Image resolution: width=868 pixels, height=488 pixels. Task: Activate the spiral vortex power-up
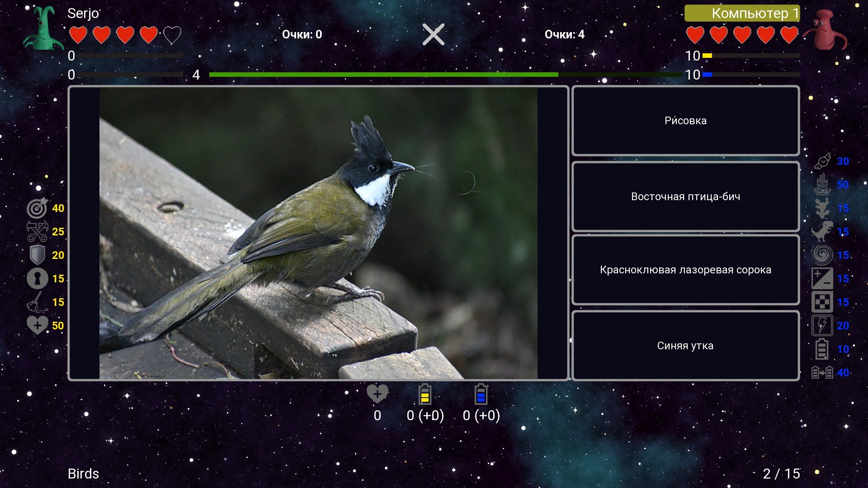822,255
